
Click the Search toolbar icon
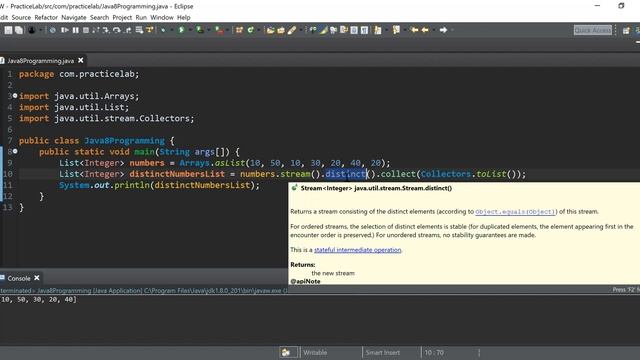click(292, 30)
